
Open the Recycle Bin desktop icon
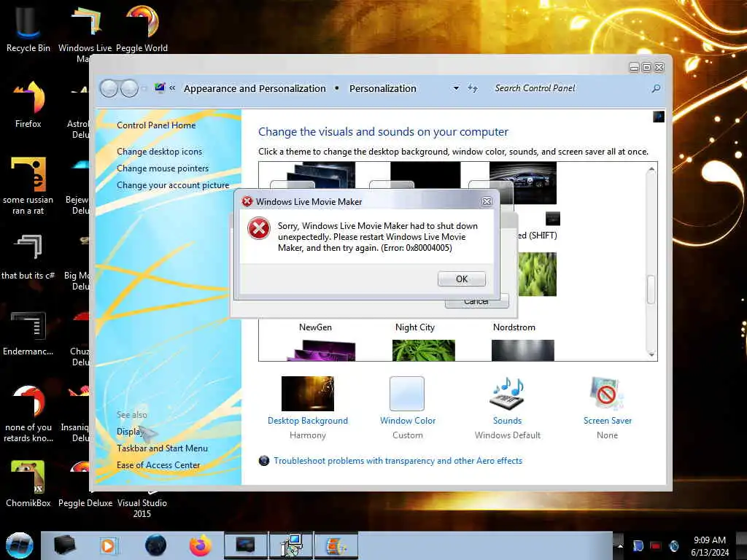tap(28, 28)
